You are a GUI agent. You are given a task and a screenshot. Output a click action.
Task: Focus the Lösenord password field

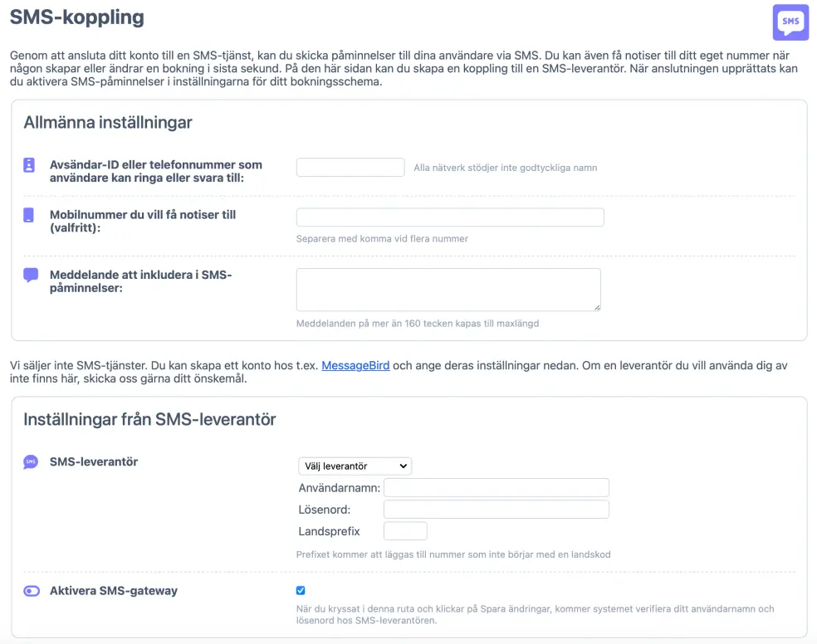click(x=497, y=510)
